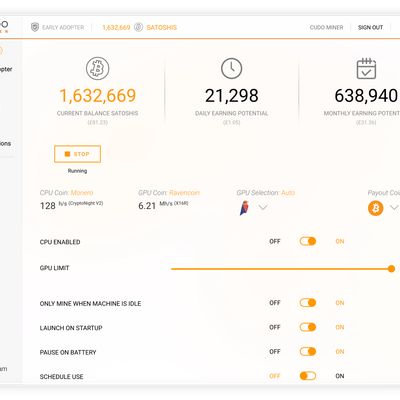Screen dimensions: 400x400
Task: Click the SATOSHIS header label
Action: click(162, 27)
